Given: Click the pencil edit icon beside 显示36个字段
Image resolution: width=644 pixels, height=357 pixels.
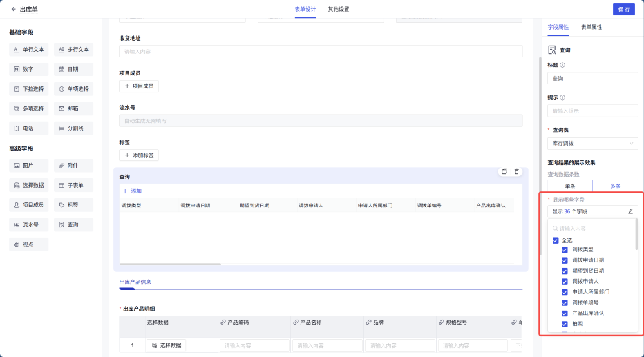Looking at the screenshot, I should tap(630, 211).
